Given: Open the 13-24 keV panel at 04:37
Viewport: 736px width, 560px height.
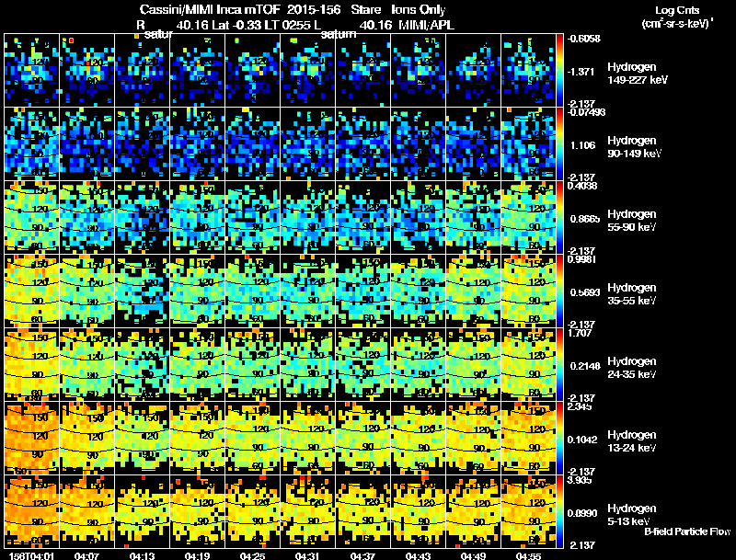Looking at the screenshot, I should 363,439.
